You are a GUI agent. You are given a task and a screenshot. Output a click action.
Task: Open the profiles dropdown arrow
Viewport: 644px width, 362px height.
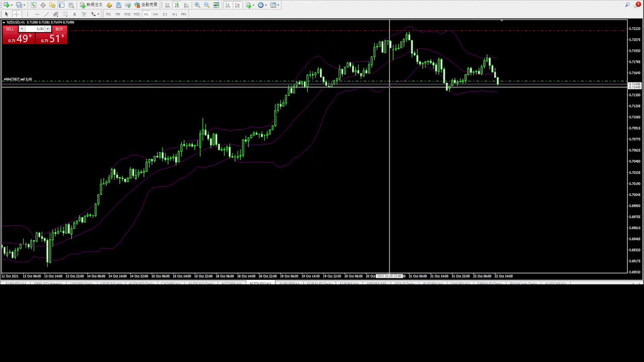[x=24, y=5]
